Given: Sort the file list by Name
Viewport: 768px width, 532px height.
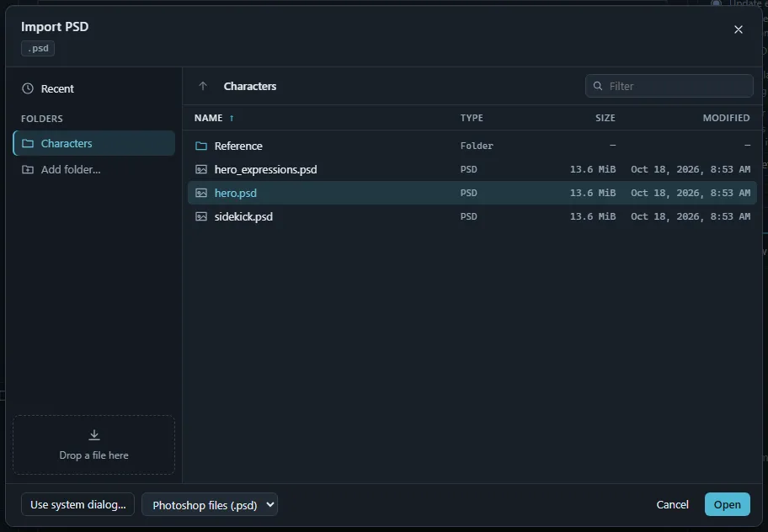Looking at the screenshot, I should [208, 118].
